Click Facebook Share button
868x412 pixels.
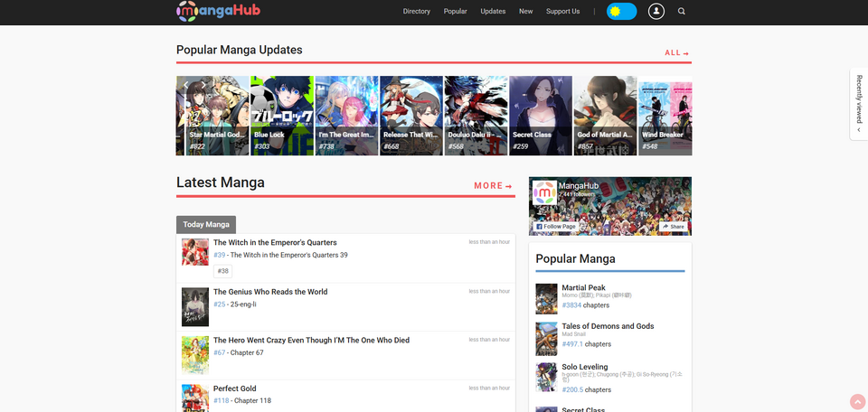pos(673,227)
